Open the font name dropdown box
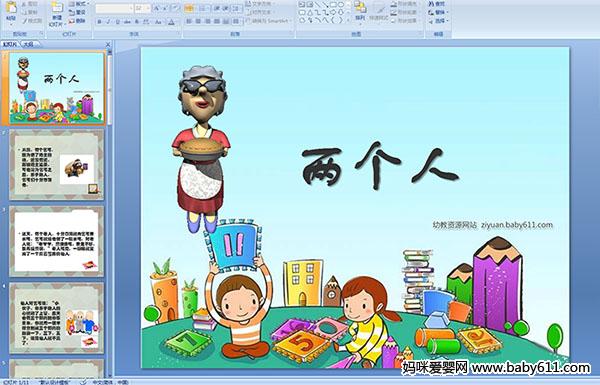The width and height of the screenshot is (600, 385). point(114,8)
